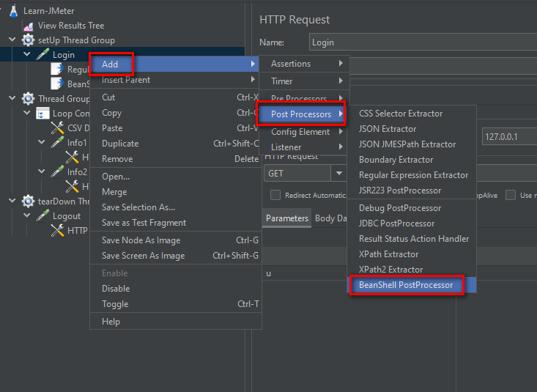Click the Logout sampler pipette icon
The image size is (537, 392).
pos(42,216)
